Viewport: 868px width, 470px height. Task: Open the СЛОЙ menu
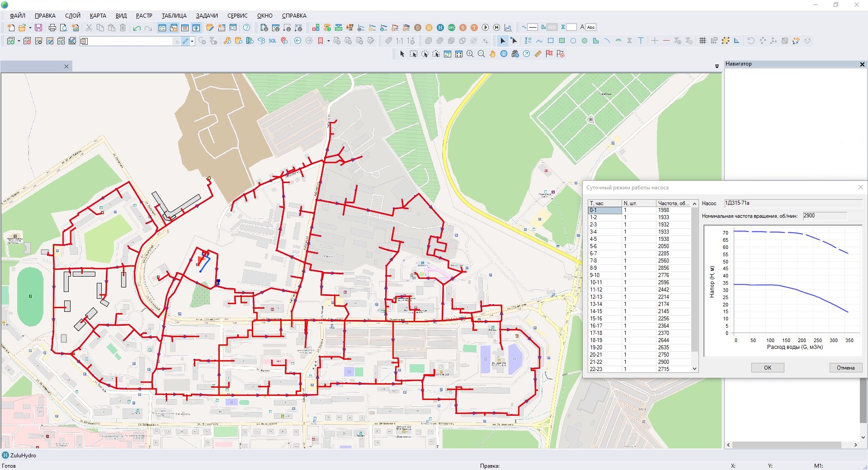pos(73,15)
